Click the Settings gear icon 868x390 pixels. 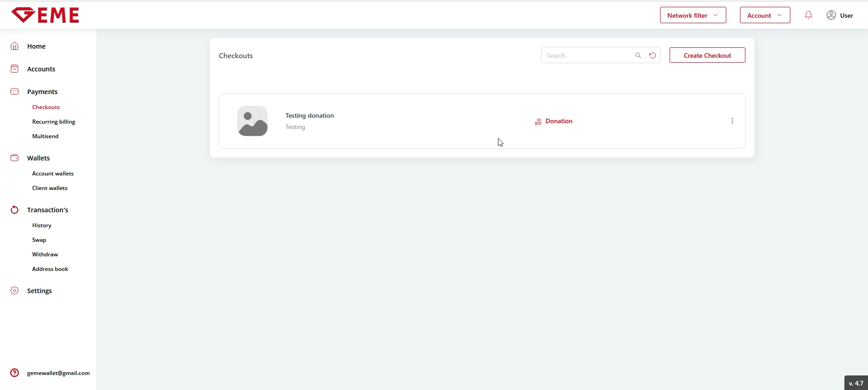[15, 290]
